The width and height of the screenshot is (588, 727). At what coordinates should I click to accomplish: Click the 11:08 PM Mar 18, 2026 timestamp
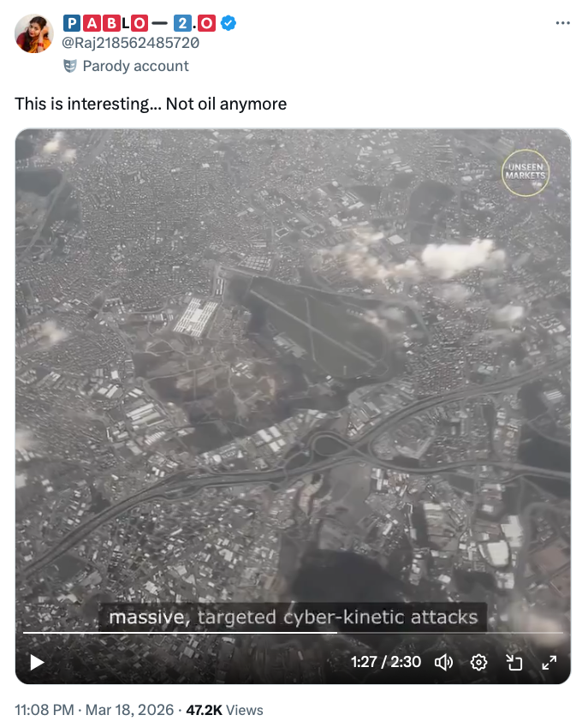click(94, 710)
